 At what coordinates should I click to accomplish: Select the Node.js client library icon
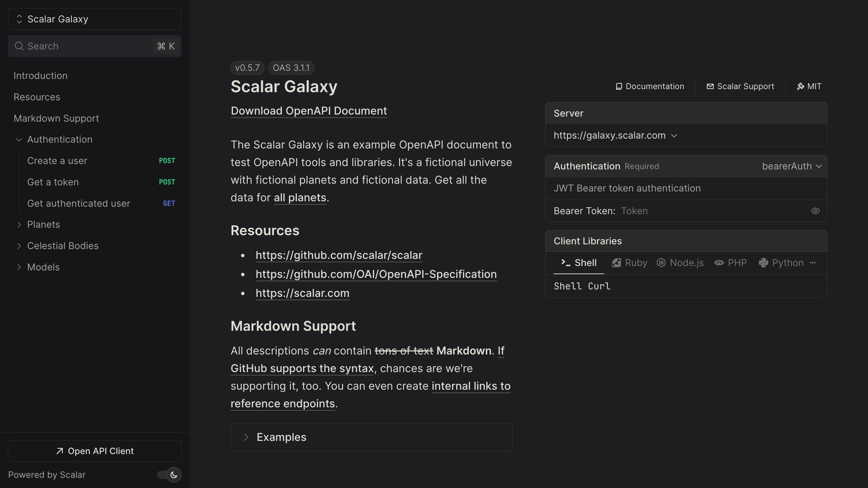click(662, 263)
